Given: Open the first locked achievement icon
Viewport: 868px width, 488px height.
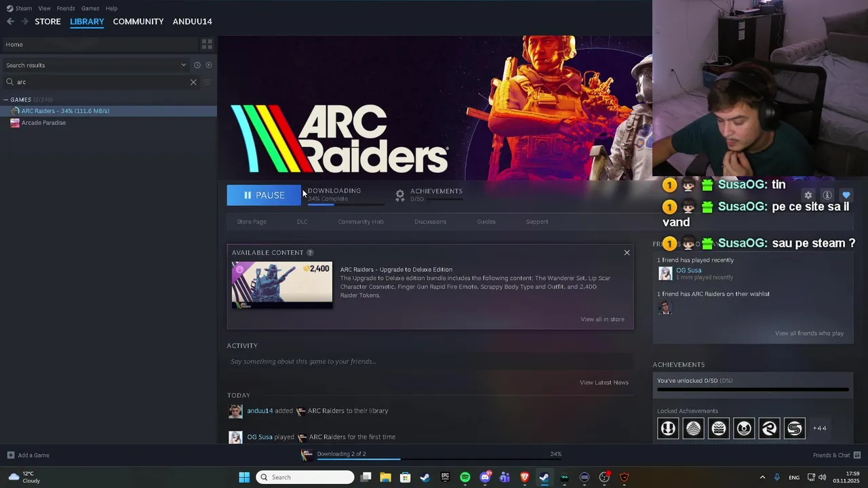Looking at the screenshot, I should (668, 428).
